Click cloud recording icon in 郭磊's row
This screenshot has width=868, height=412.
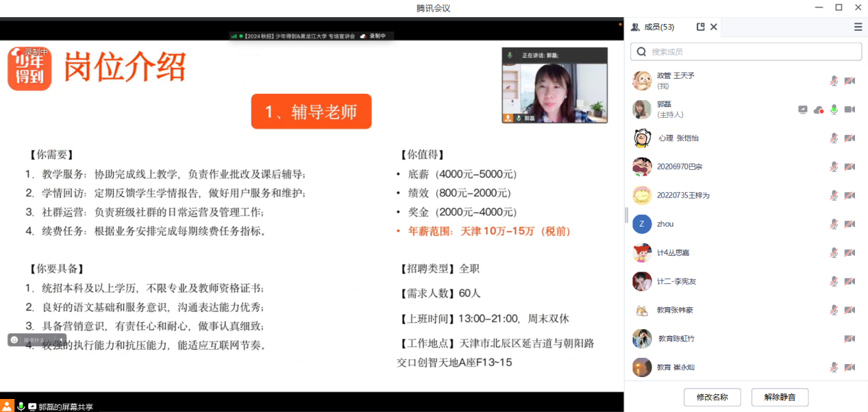pos(818,110)
